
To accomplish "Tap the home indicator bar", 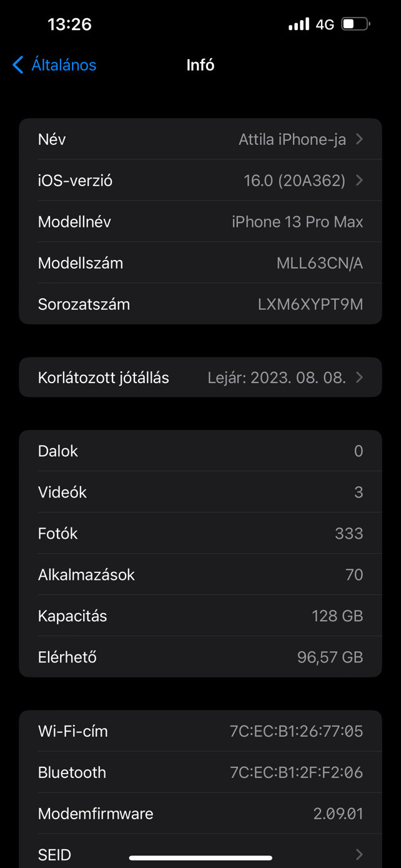I will click(200, 858).
